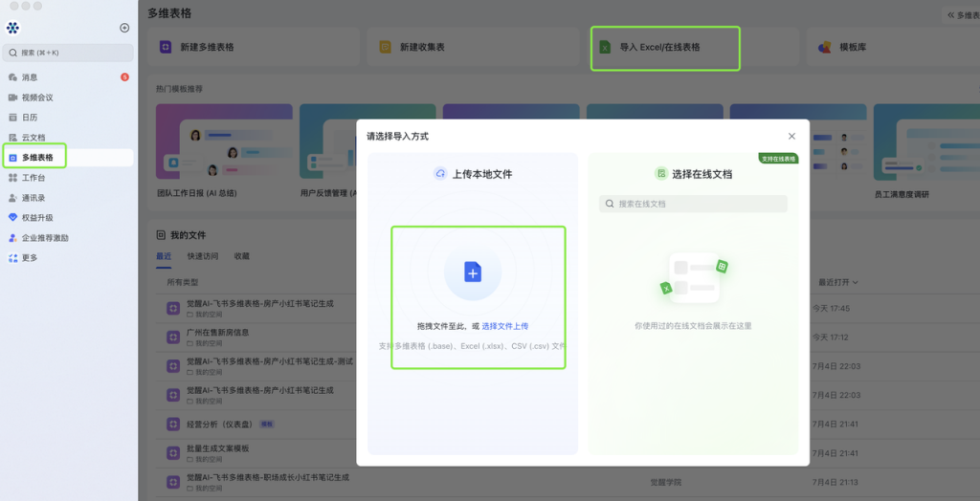The height and width of the screenshot is (501, 980).
Task: Click the search box 搜索 (⌘+K)
Action: [68, 53]
